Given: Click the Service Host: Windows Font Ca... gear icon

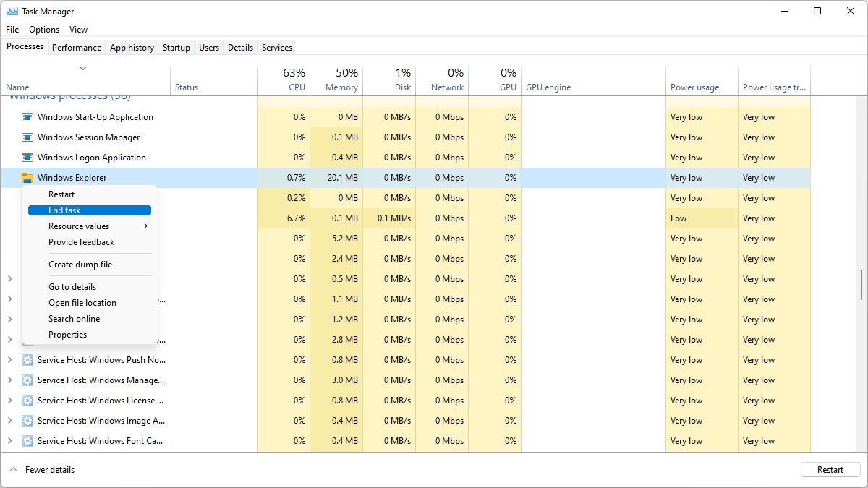Looking at the screenshot, I should 27,441.
